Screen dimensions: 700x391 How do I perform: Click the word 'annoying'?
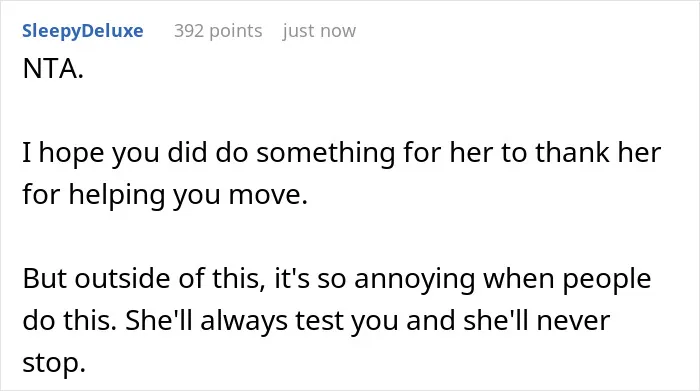(415, 279)
